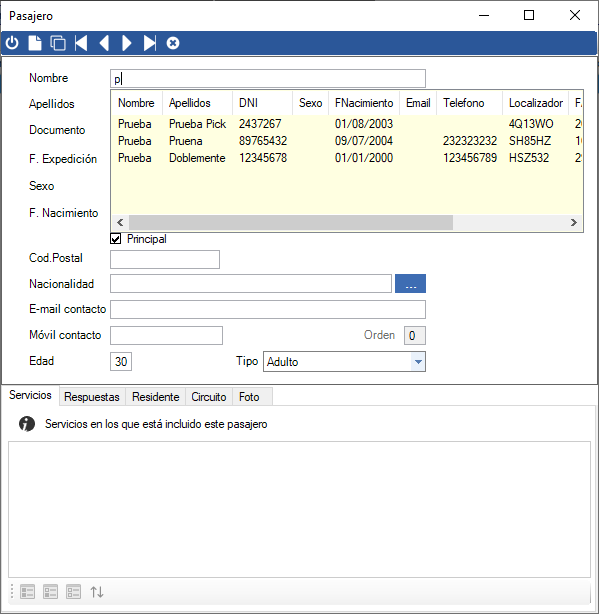Viewport: 599px width, 614px height.
Task: Select the row with Apellidos Prueba Pick
Action: [347, 124]
